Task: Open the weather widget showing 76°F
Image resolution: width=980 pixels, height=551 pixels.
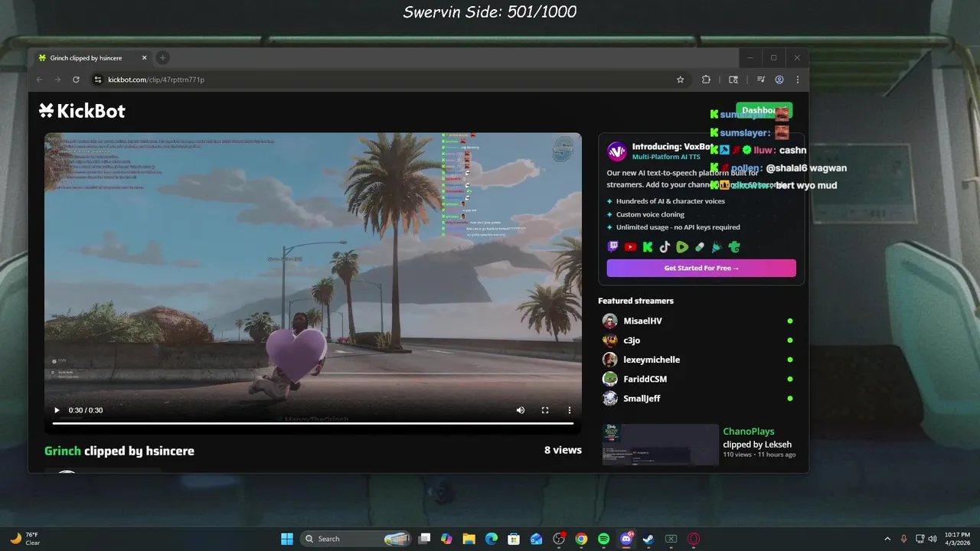Action: tap(24, 539)
